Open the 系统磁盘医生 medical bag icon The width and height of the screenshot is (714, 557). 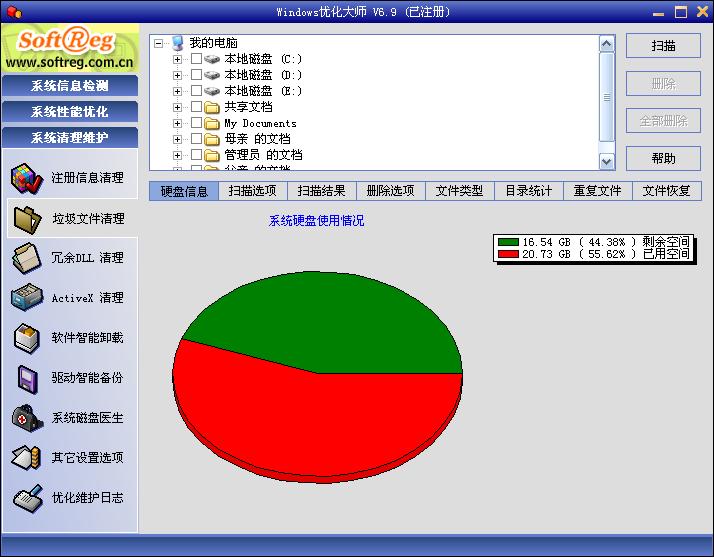26,418
